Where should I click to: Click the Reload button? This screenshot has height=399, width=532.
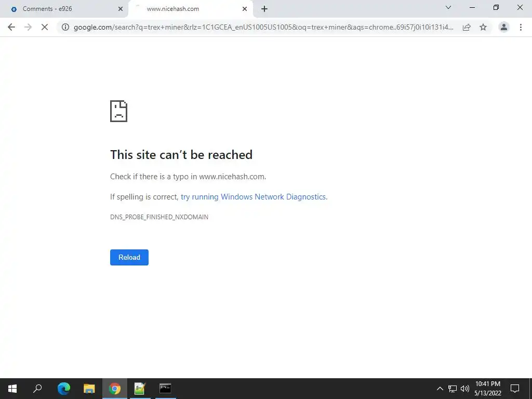129,257
